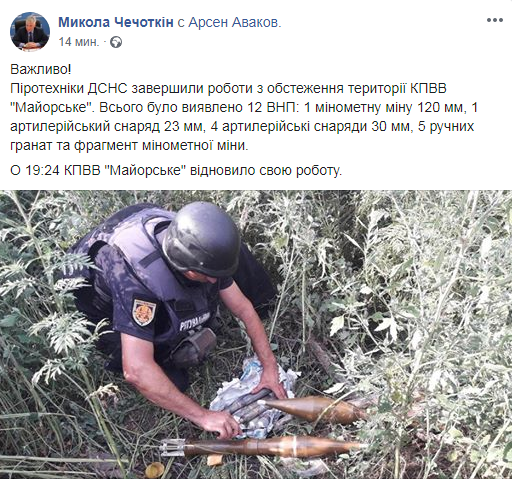Click the lower rocket grenade with tail fins
The height and width of the screenshot is (479, 512).
(x=262, y=447)
